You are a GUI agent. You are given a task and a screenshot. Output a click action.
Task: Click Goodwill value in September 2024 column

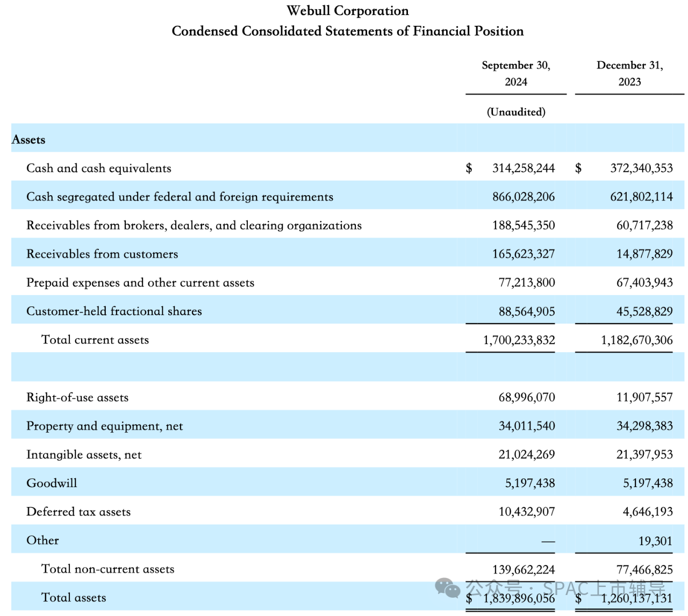(530, 483)
